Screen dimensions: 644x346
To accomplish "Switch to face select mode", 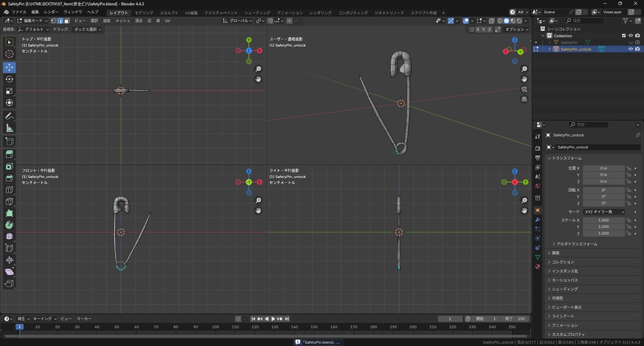I will (67, 21).
